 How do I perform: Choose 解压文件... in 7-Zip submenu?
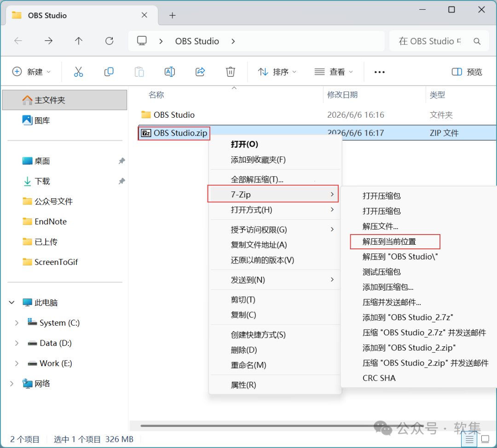pos(380,226)
